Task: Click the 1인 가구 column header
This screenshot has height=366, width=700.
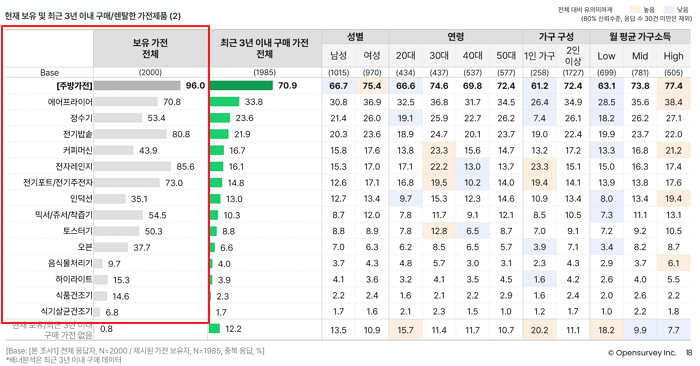Action: (539, 56)
